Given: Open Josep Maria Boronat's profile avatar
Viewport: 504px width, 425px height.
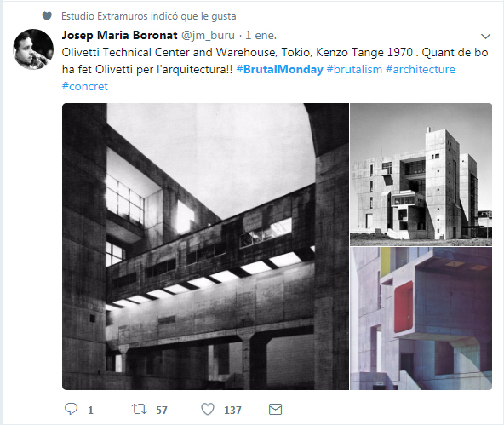Looking at the screenshot, I should click(x=33, y=49).
